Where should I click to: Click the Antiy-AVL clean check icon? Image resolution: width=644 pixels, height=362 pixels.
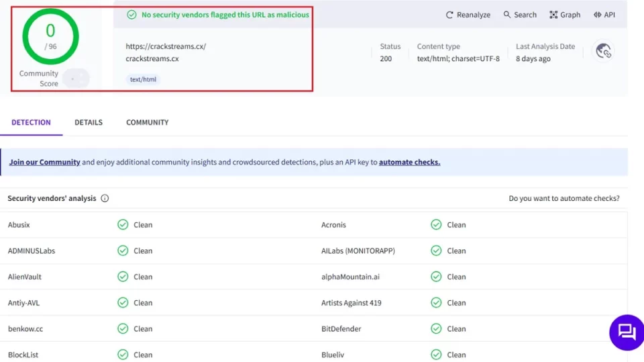pyautogui.click(x=123, y=303)
